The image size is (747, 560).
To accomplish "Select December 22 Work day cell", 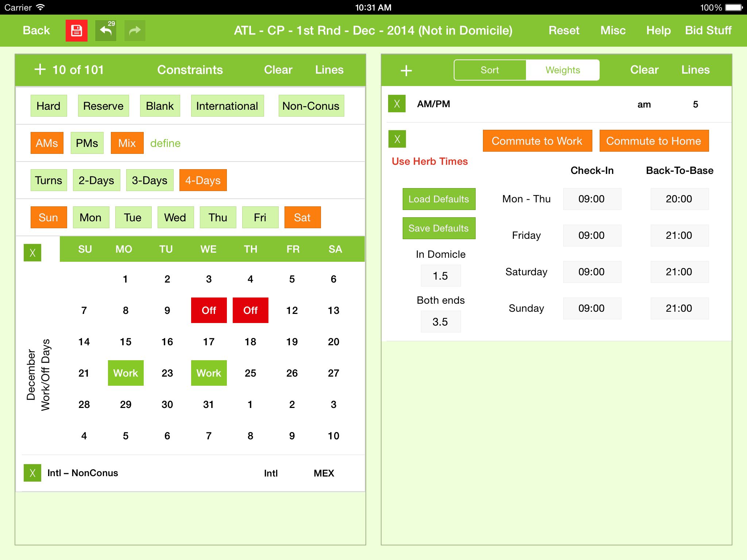I will point(126,373).
